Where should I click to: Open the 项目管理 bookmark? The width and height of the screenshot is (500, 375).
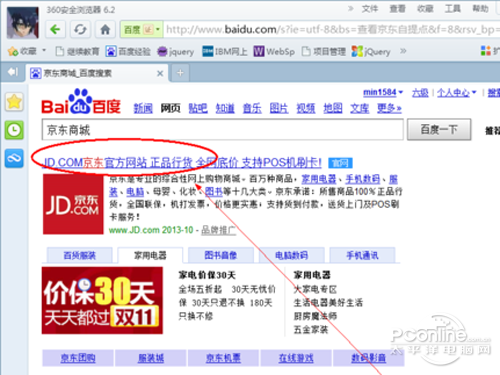(324, 51)
